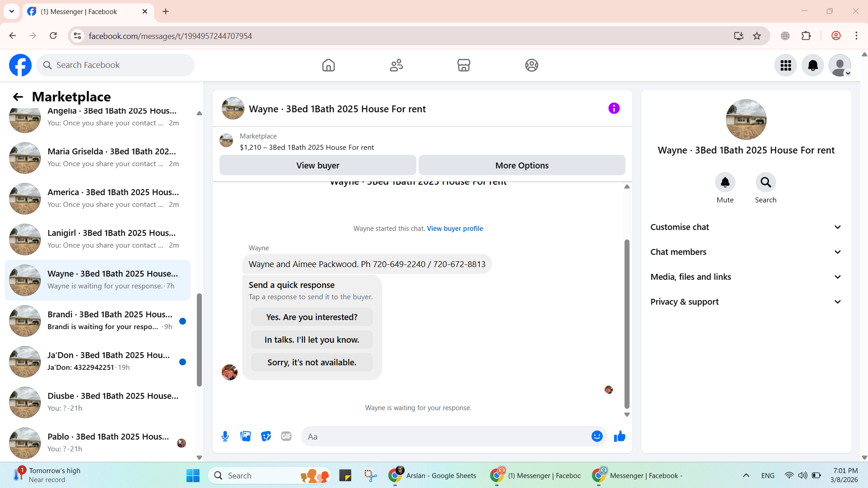
Task: Open Facebook notifications bell
Action: 813,65
